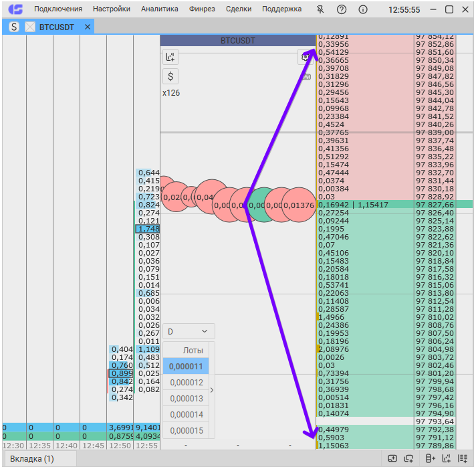476x467 pixels.
Task: Click the app logo icon in title bar
Action: click(15, 9)
